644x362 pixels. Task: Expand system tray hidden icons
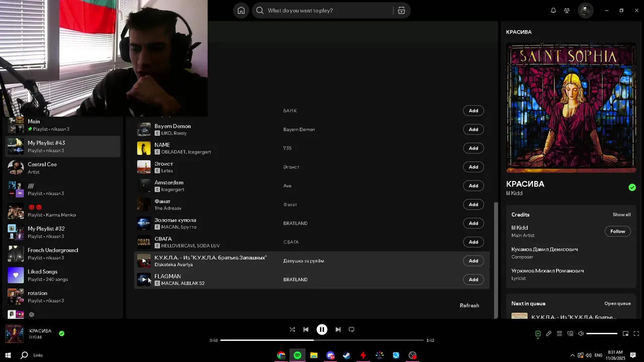point(572,355)
